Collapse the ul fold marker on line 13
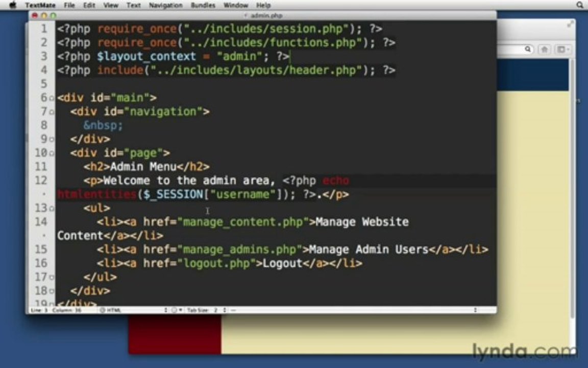 [x=52, y=209]
